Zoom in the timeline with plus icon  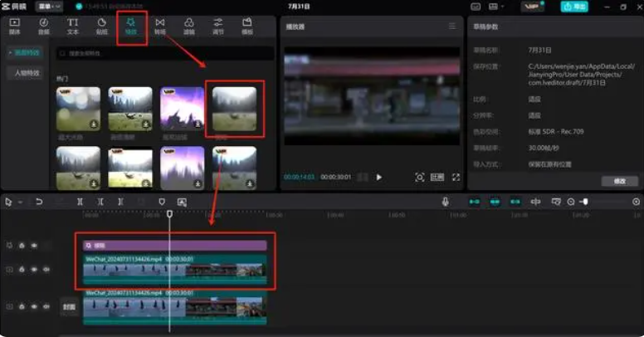pyautogui.click(x=637, y=202)
